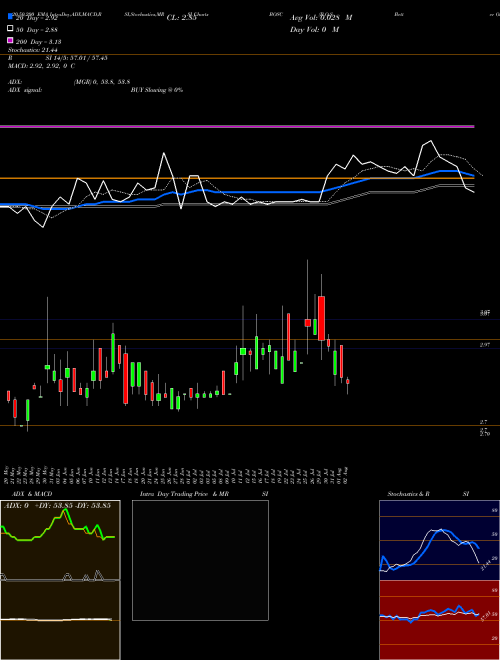Click the magenta 200 Day legend swatch
This screenshot has width=500, height=660.
11,40
